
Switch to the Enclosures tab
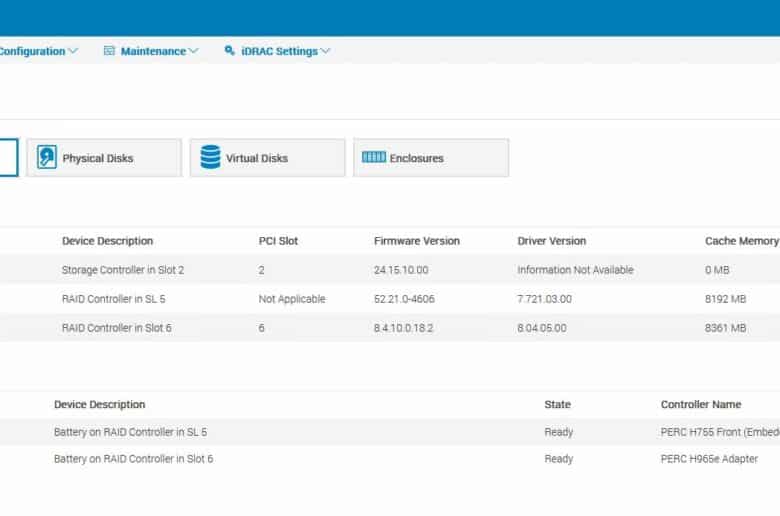[431, 158]
